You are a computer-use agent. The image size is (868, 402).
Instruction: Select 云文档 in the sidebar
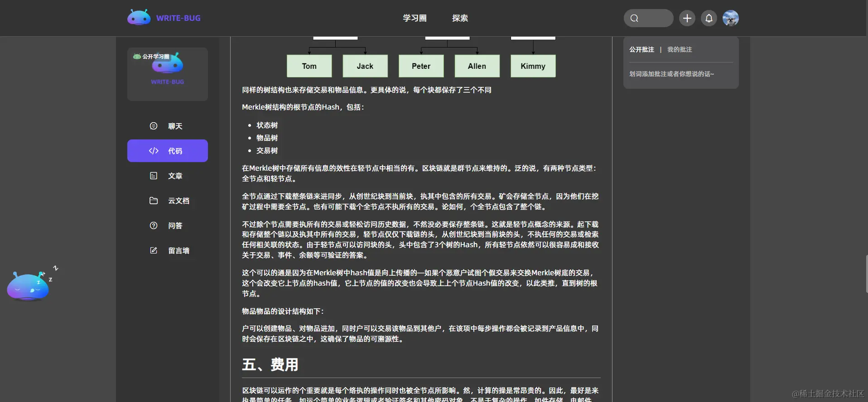tap(168, 201)
